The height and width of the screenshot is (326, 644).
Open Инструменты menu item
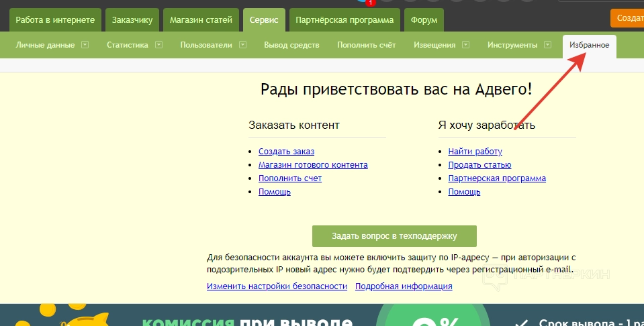(x=512, y=45)
